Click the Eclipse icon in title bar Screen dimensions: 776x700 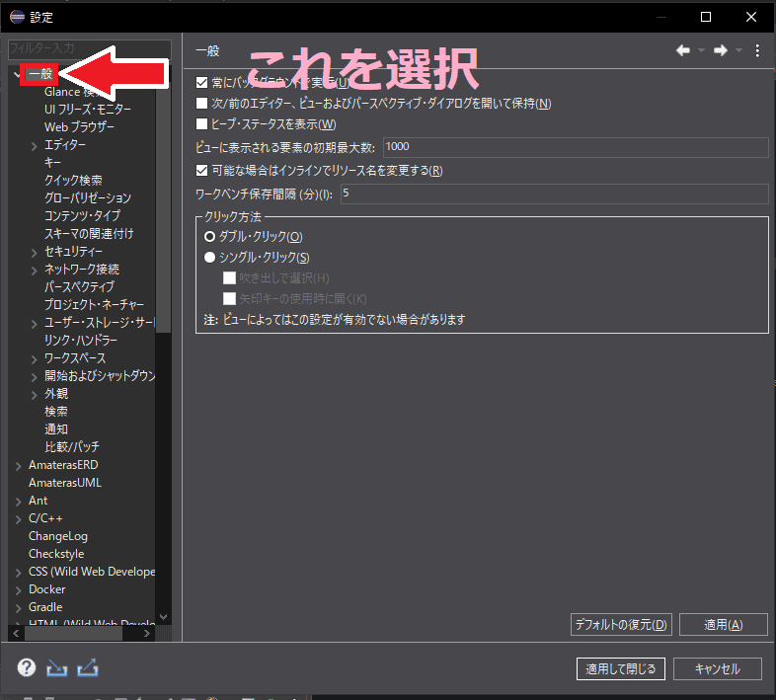click(x=17, y=17)
